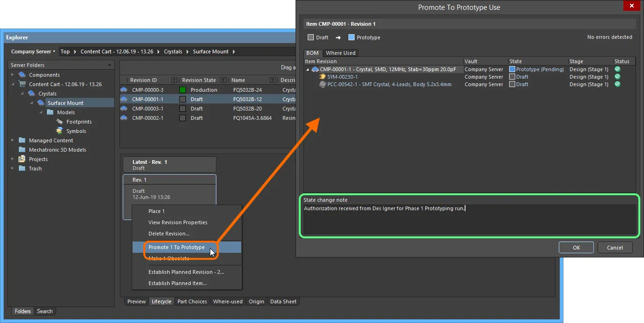Click the Managed Content folder icon
The image size is (644, 323).
(22, 140)
